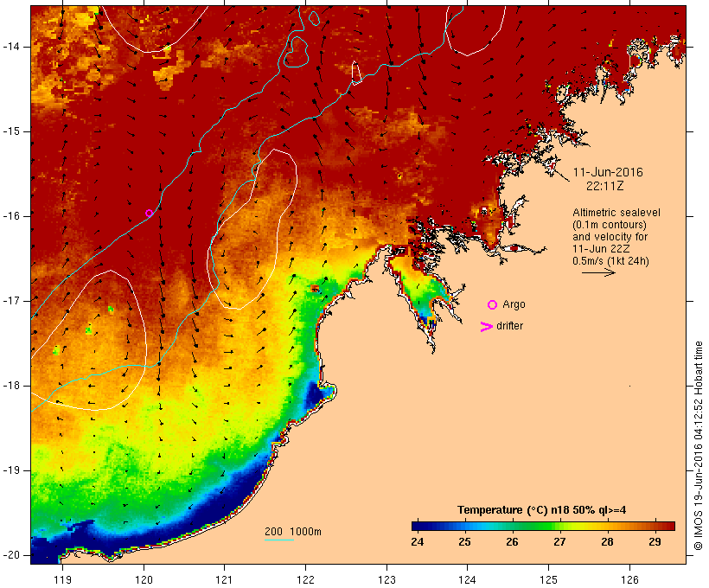
Task: Click the 24 label under the color bar
Action: click(x=418, y=542)
